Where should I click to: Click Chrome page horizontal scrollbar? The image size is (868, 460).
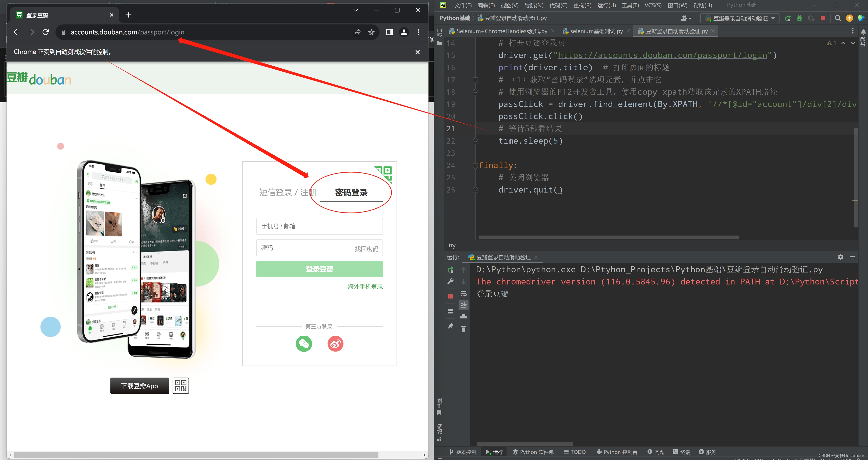[196, 455]
